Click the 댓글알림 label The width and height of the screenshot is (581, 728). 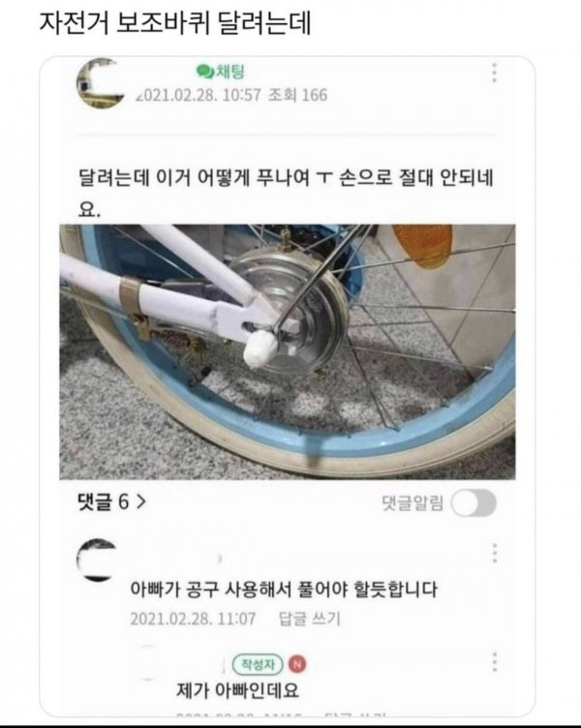pos(413,502)
